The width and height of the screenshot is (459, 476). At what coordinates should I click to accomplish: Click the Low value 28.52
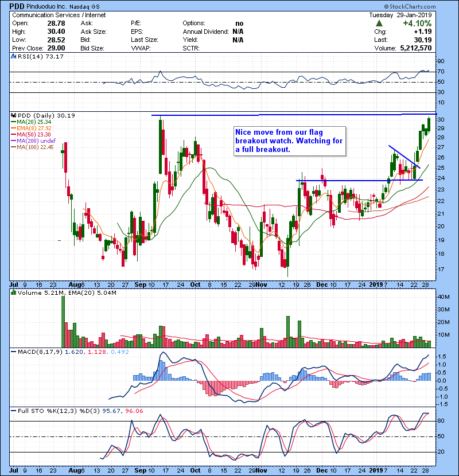tap(56, 40)
